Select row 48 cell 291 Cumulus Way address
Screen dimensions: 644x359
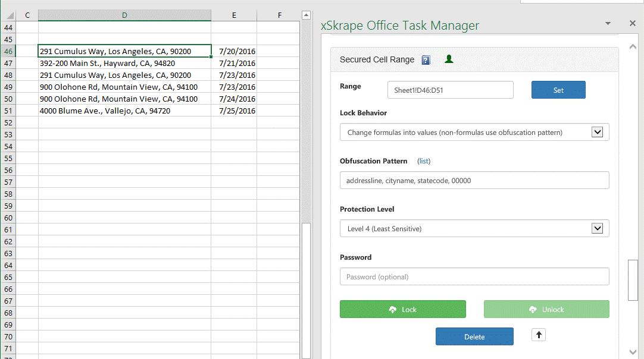coord(124,75)
